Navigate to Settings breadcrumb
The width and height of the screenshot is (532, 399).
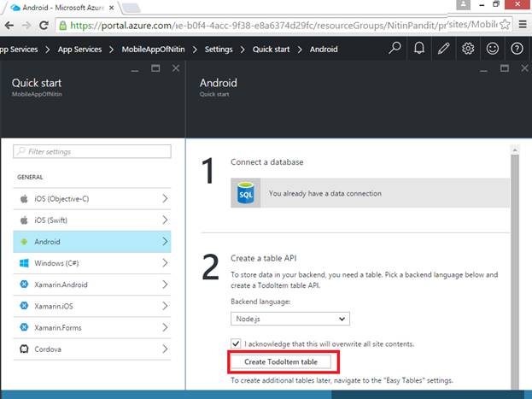(x=219, y=50)
